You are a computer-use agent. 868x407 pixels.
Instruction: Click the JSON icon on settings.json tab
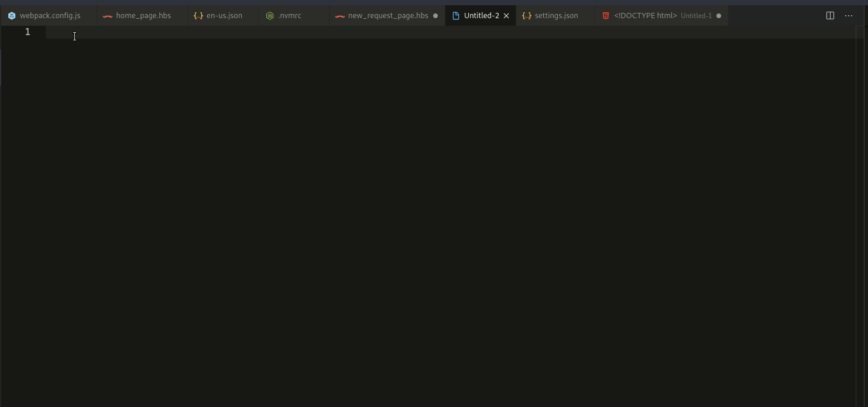(526, 16)
